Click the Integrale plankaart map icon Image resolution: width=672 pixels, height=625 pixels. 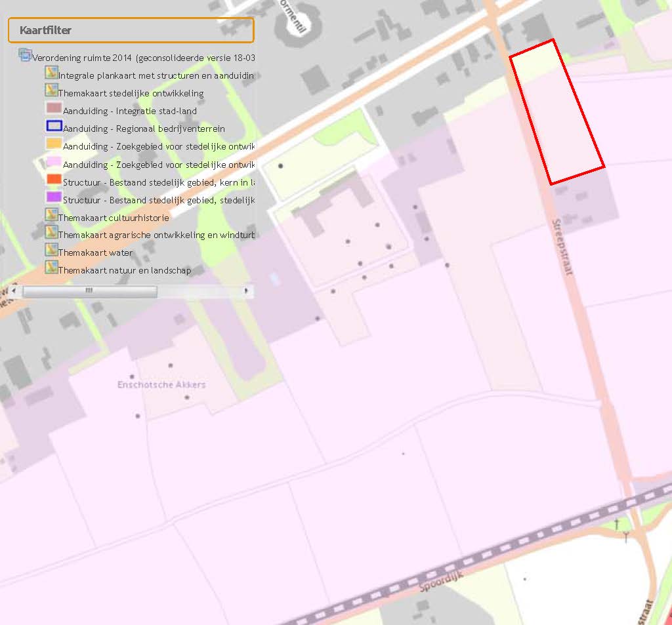tap(51, 72)
